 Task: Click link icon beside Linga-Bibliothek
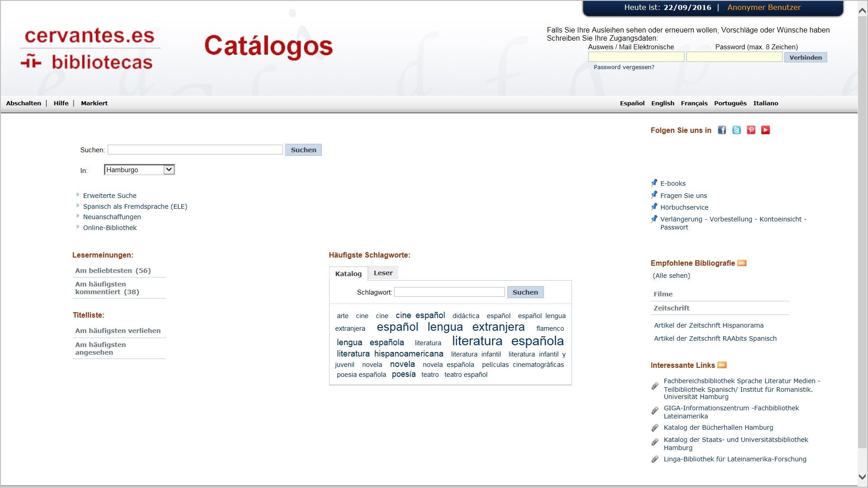655,460
